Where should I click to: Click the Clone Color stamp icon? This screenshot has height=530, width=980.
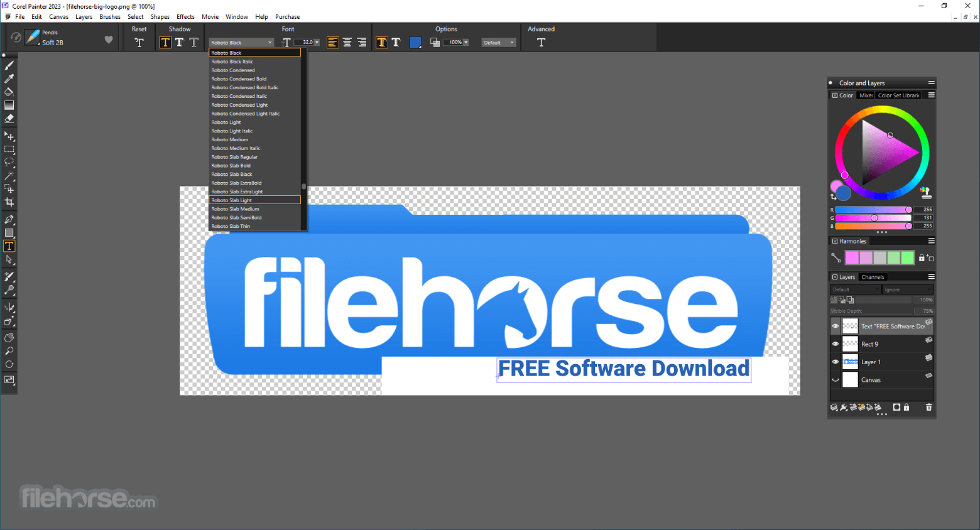[926, 192]
